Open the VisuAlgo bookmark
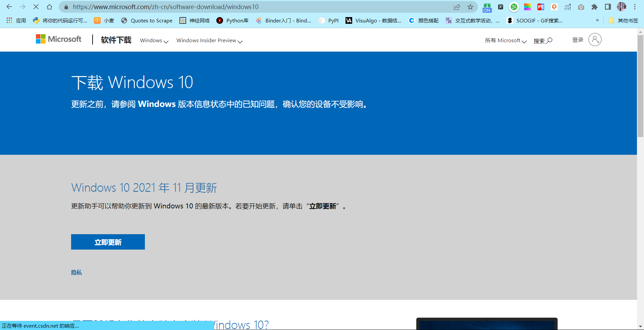Screen dimensions: 644x330 click(373, 20)
